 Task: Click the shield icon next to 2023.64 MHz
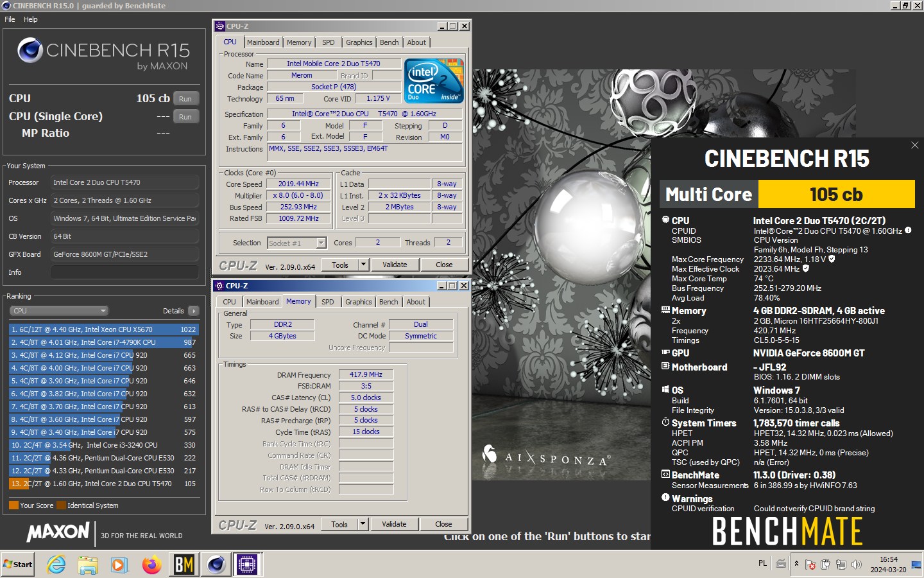click(806, 268)
